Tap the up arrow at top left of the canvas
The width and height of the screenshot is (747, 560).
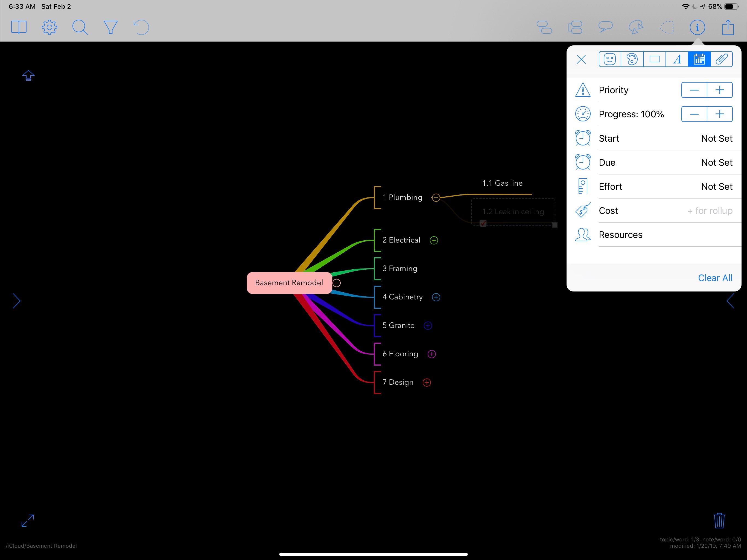tap(28, 75)
